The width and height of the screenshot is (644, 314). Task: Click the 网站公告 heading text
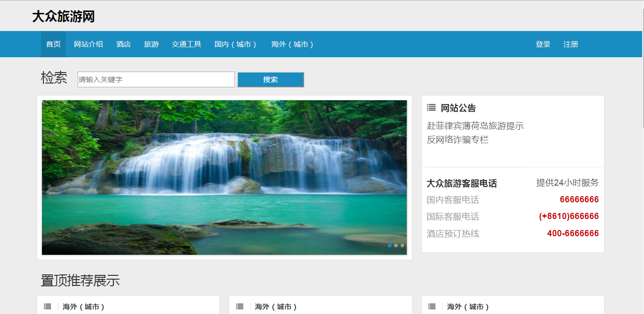point(458,108)
